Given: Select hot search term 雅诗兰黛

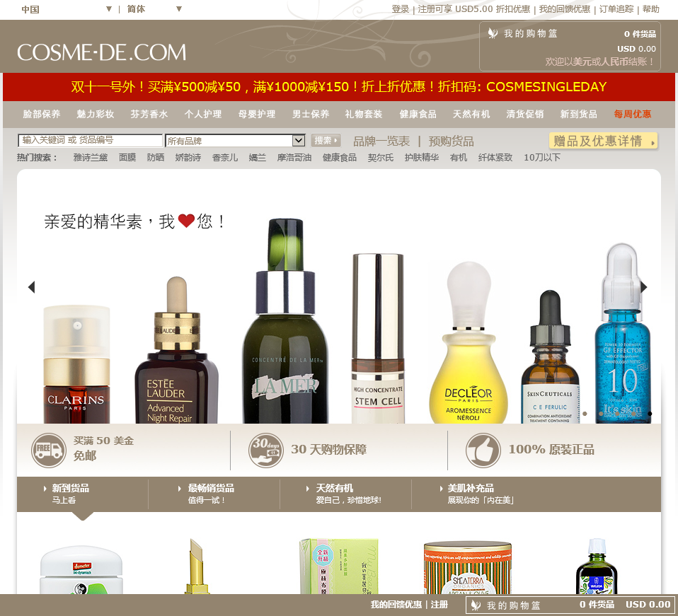Looking at the screenshot, I should (91, 158).
